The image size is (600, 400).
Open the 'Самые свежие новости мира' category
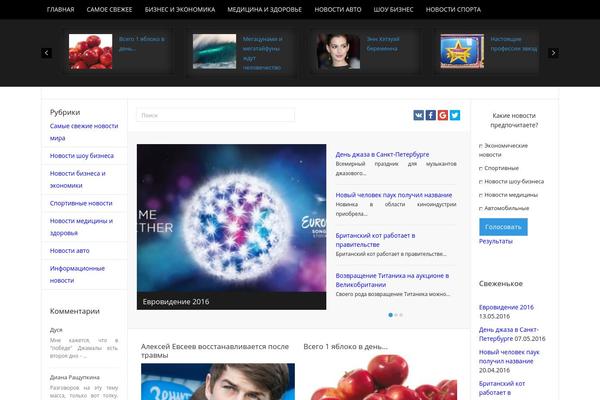click(x=84, y=132)
